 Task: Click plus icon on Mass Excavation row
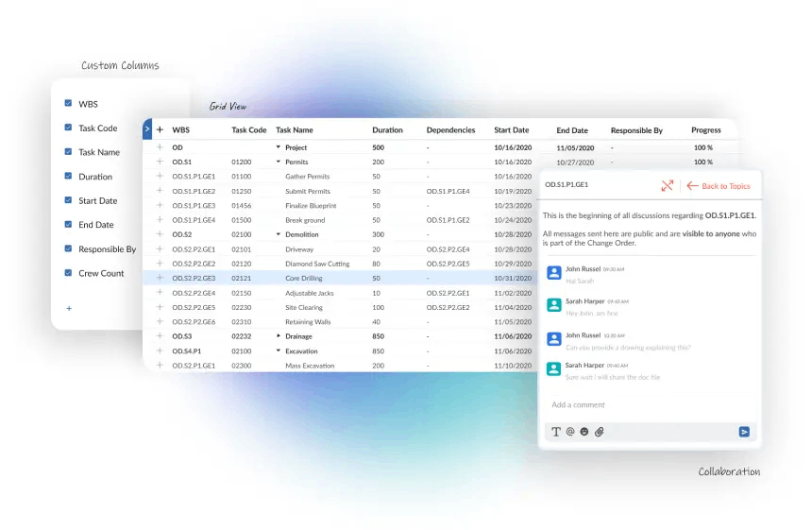[x=160, y=366]
